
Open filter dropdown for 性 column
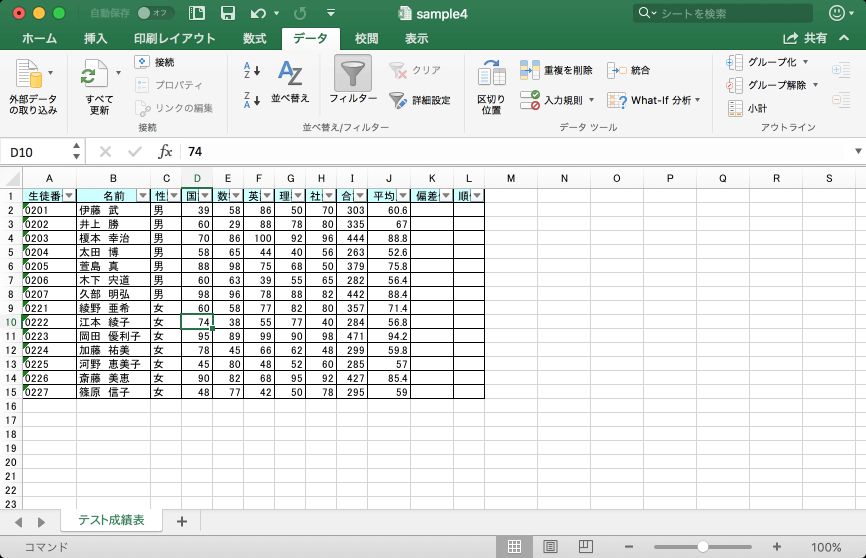tap(174, 196)
